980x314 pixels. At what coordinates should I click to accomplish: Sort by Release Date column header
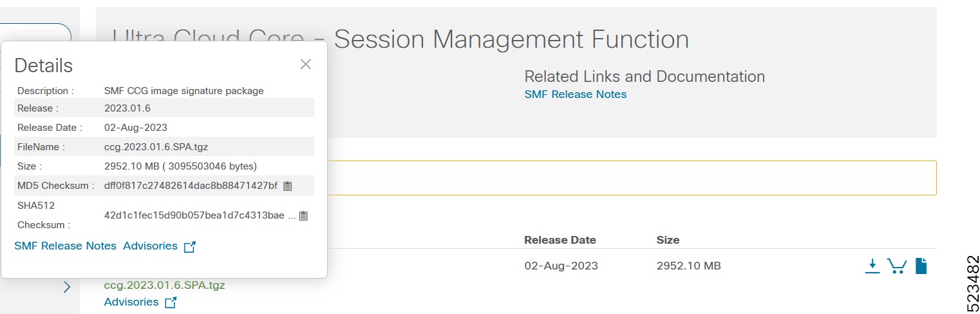point(560,240)
